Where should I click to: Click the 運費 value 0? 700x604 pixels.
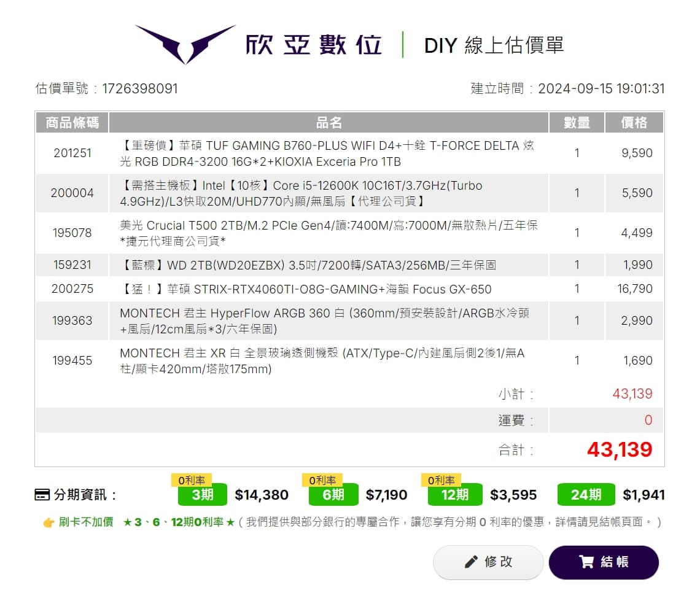(x=648, y=420)
